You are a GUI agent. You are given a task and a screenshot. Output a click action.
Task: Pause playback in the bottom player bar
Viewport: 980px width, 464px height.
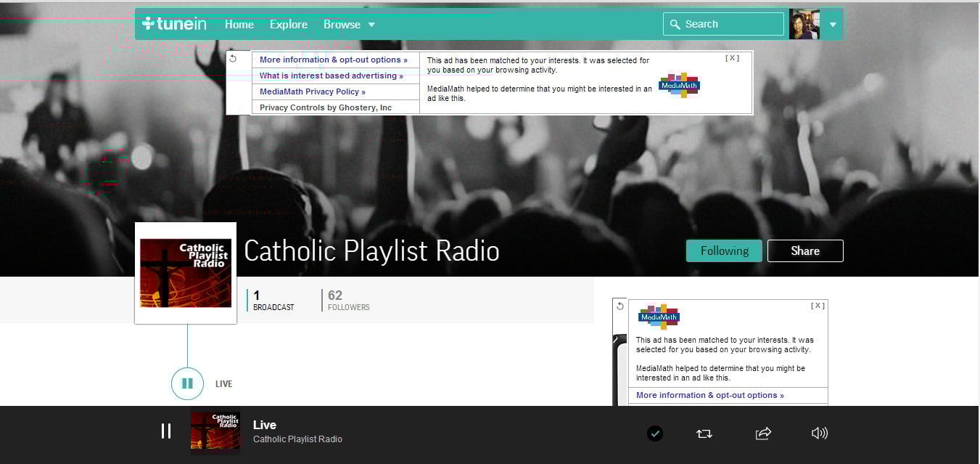pyautogui.click(x=166, y=431)
